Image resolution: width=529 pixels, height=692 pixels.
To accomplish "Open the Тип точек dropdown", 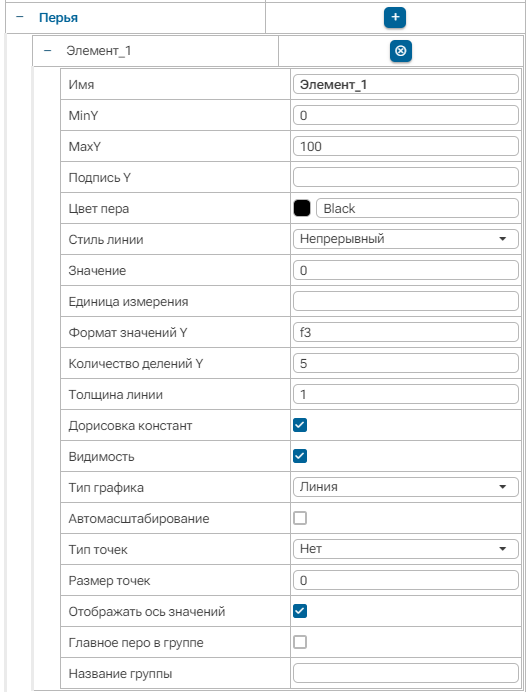I will click(x=405, y=549).
